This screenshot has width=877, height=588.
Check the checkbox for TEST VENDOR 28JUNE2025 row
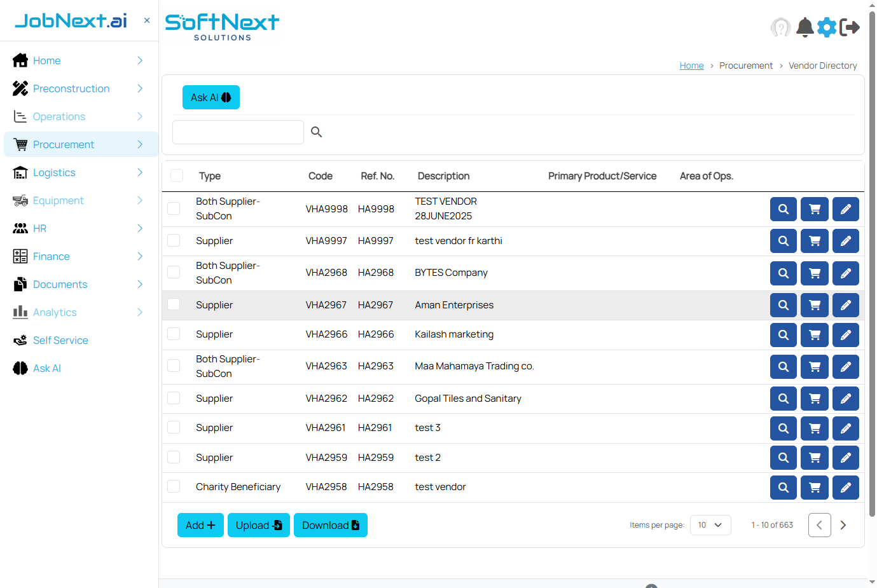point(174,208)
